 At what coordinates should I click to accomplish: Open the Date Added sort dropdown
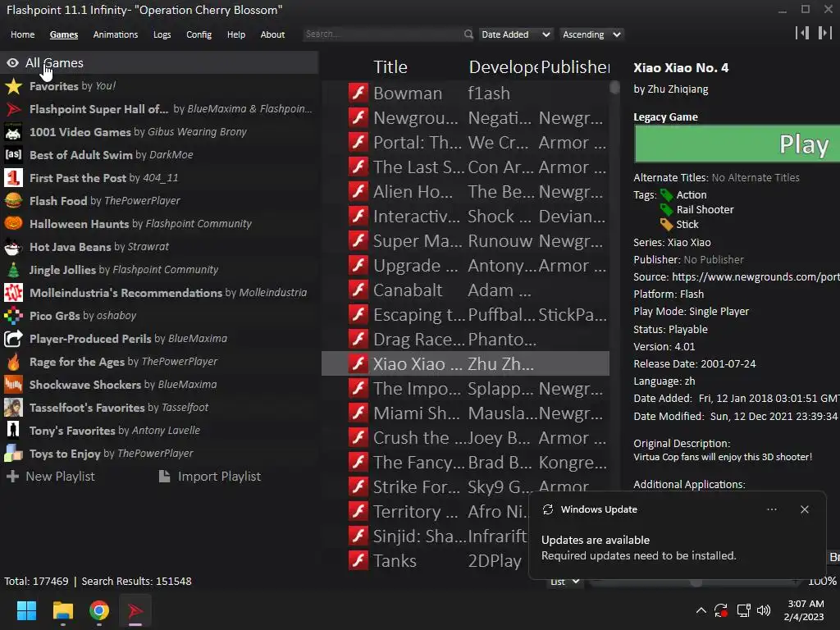click(x=515, y=34)
